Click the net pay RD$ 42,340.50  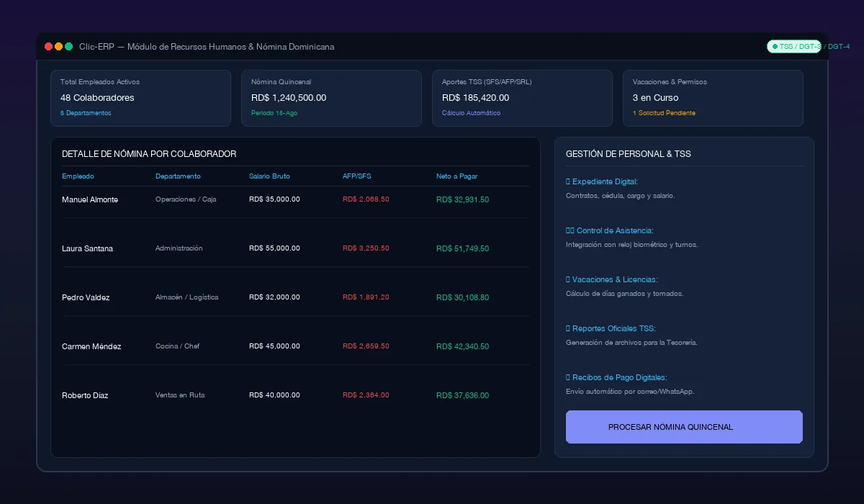tap(462, 346)
